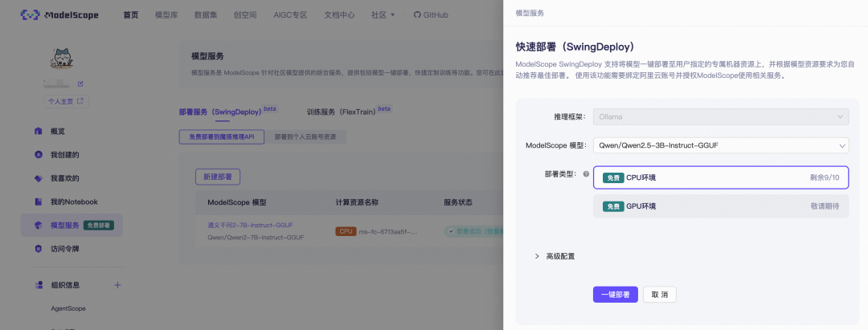Open 创空间 in top navigation
The image size is (868, 330).
tap(245, 15)
